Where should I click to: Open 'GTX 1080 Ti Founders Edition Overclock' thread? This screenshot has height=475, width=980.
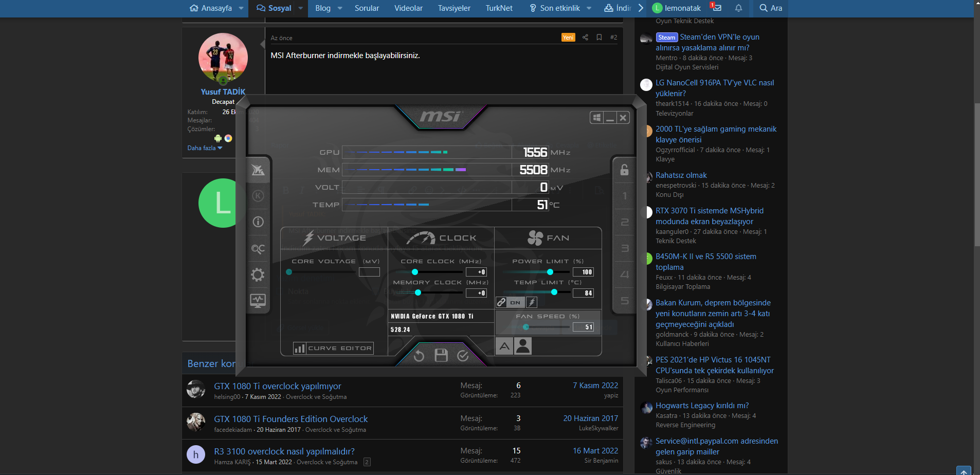click(291, 419)
